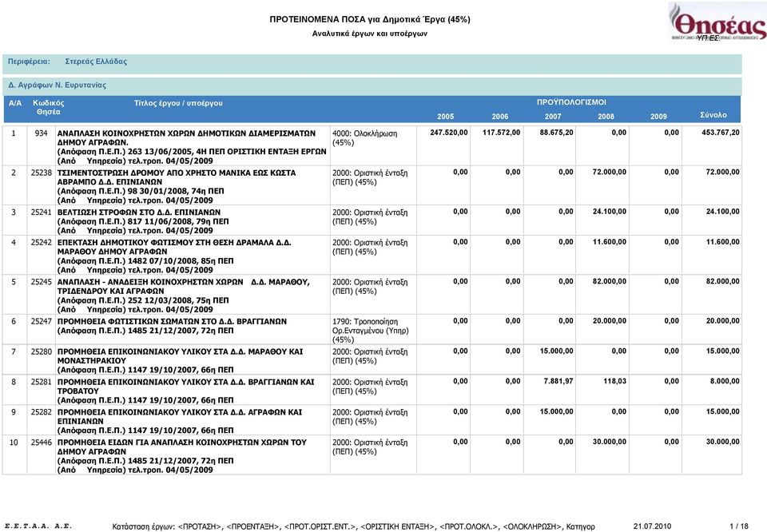Click the amount 7.881,97
This screenshot has width=767, height=532.
coord(558,381)
